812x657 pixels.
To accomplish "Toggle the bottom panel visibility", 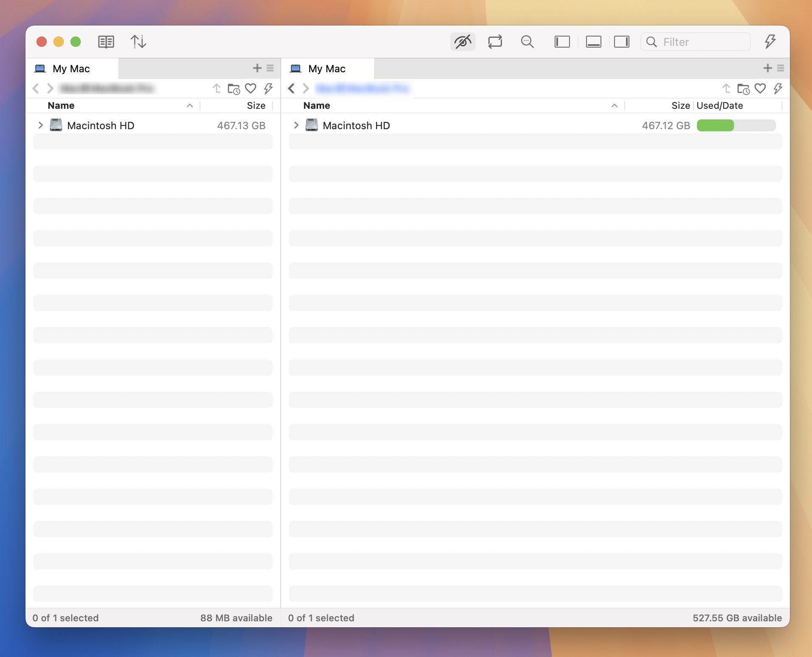I will 593,42.
